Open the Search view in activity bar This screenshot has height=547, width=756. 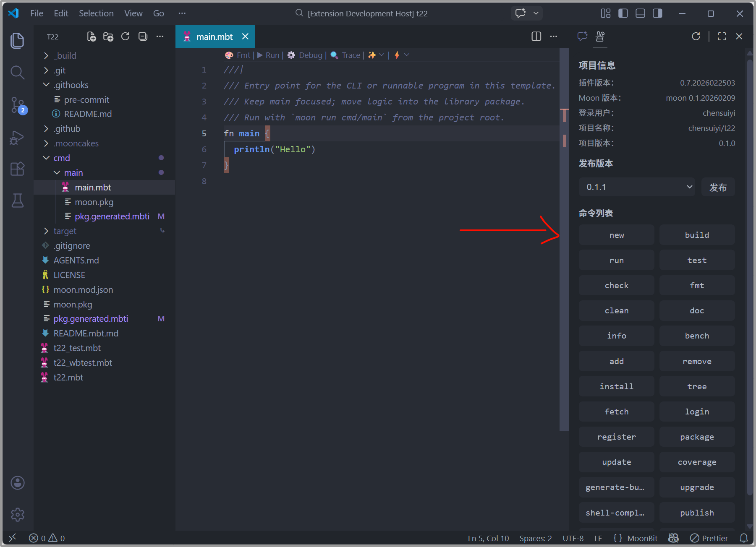click(x=17, y=73)
